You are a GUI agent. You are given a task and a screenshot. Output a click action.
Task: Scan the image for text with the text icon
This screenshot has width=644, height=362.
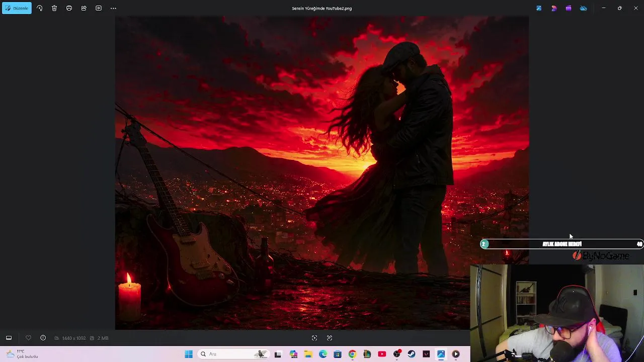[330, 338]
